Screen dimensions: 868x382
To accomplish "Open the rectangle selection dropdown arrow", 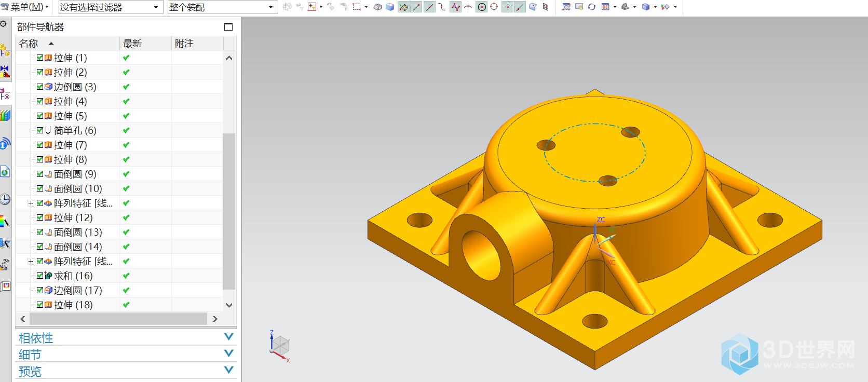I will click(367, 7).
